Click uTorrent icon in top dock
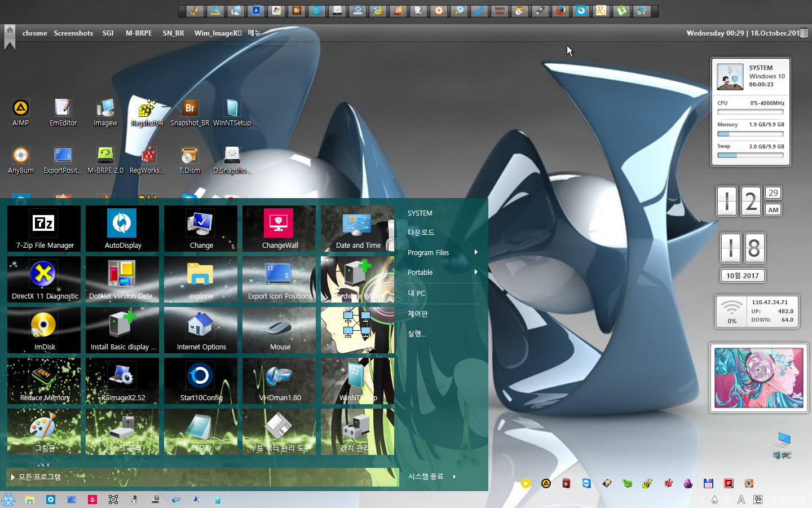The image size is (812, 508). 621,11
